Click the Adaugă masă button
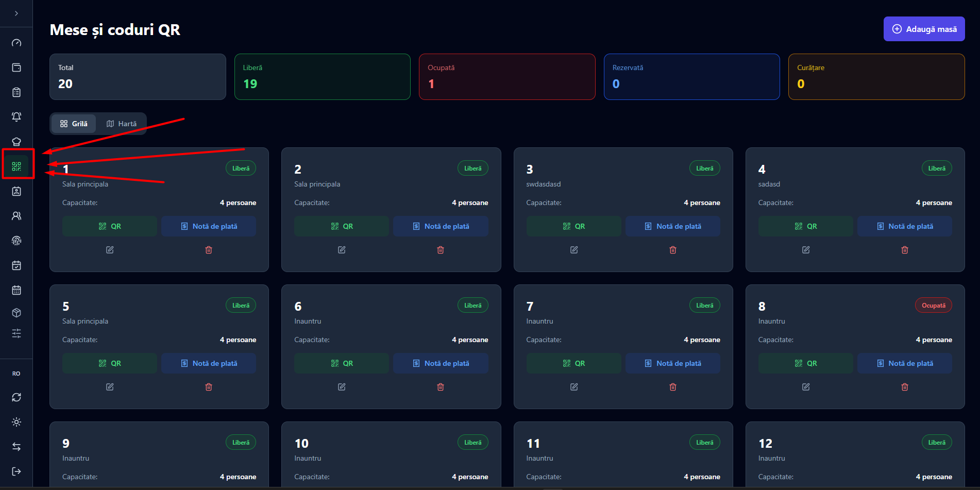The image size is (980, 490). click(x=924, y=29)
